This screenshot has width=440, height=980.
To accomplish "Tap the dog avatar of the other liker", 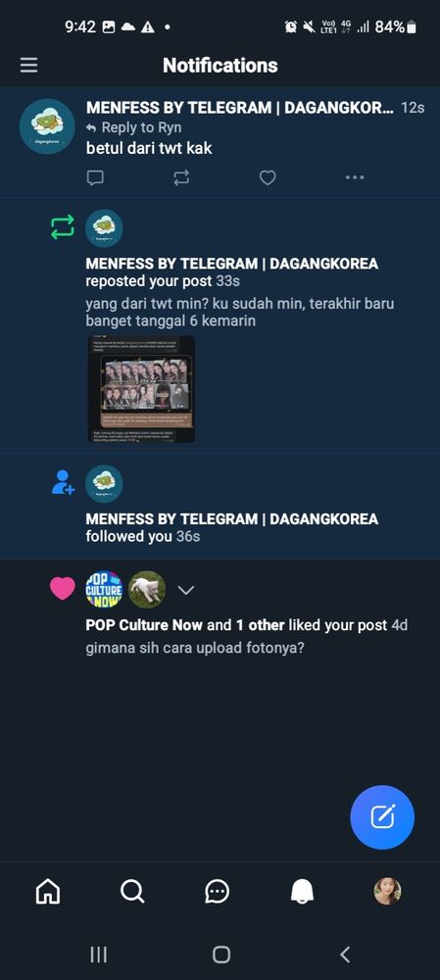I will point(147,589).
